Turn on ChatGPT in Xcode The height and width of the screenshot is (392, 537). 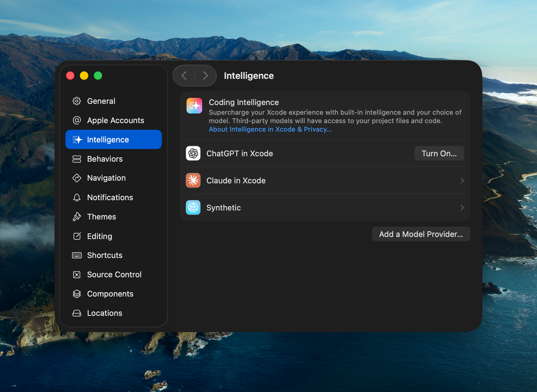[x=439, y=153]
